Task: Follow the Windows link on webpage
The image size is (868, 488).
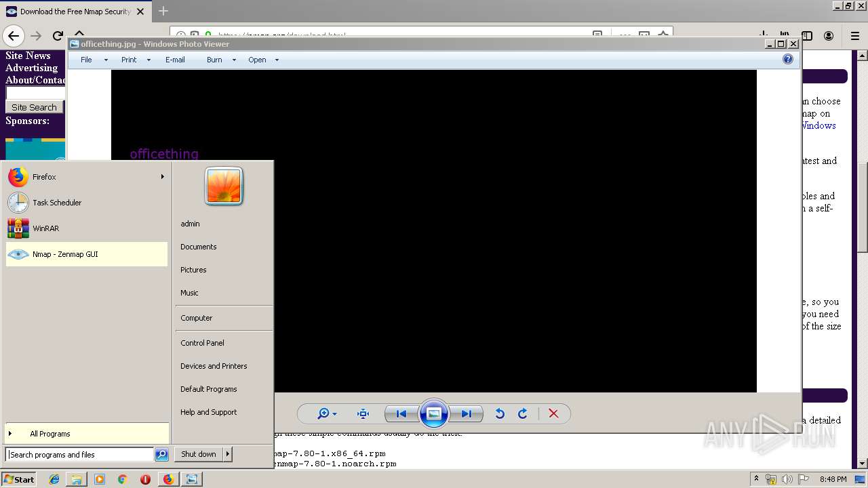Action: click(819, 125)
